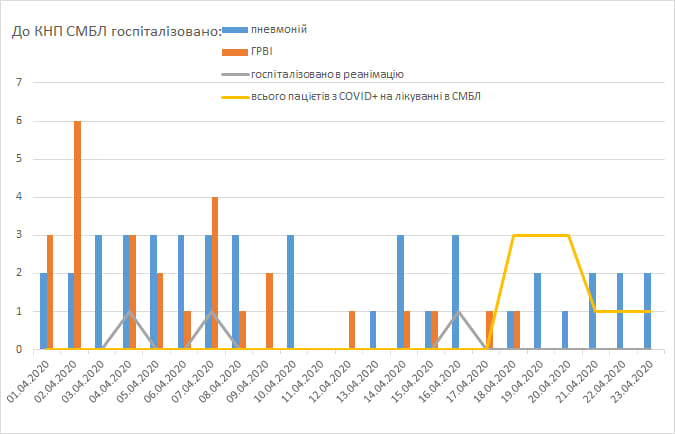The image size is (675, 434).
Task: Select the blue bar on 23.04.2020
Action: tap(648, 311)
